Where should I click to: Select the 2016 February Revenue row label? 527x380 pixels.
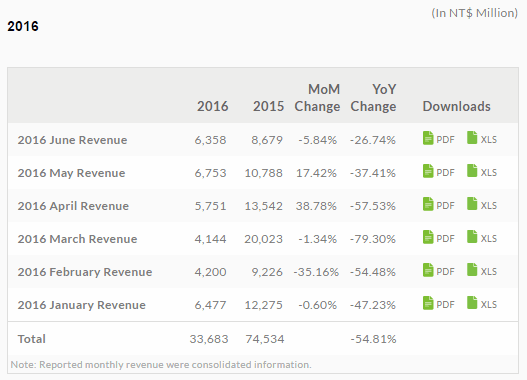coord(85,272)
